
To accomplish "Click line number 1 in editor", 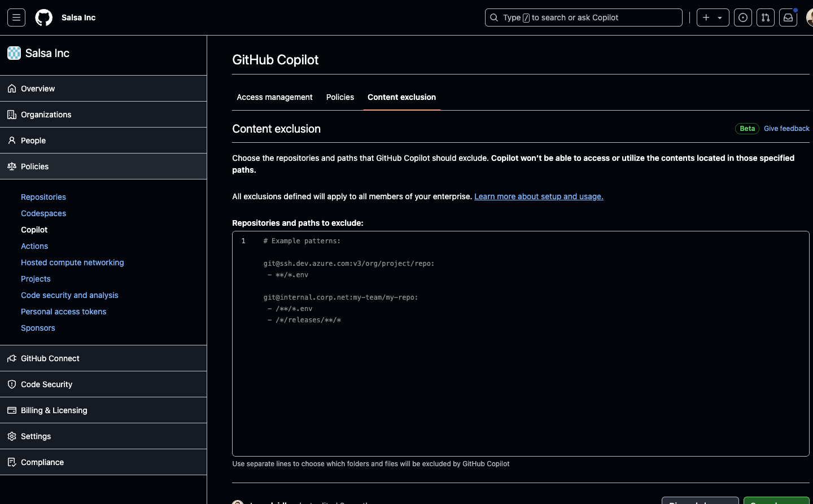I will [243, 241].
